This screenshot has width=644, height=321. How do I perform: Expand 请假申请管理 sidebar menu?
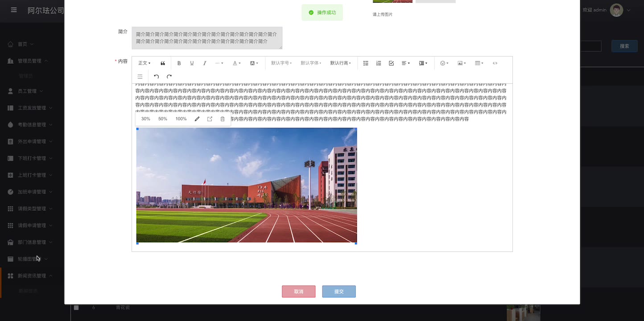30,226
